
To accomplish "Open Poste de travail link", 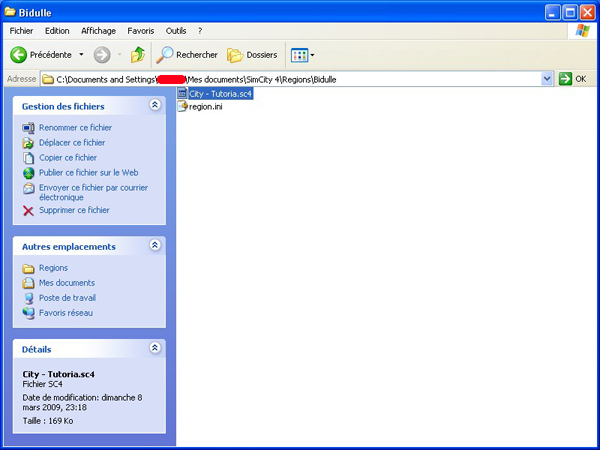I will click(67, 298).
